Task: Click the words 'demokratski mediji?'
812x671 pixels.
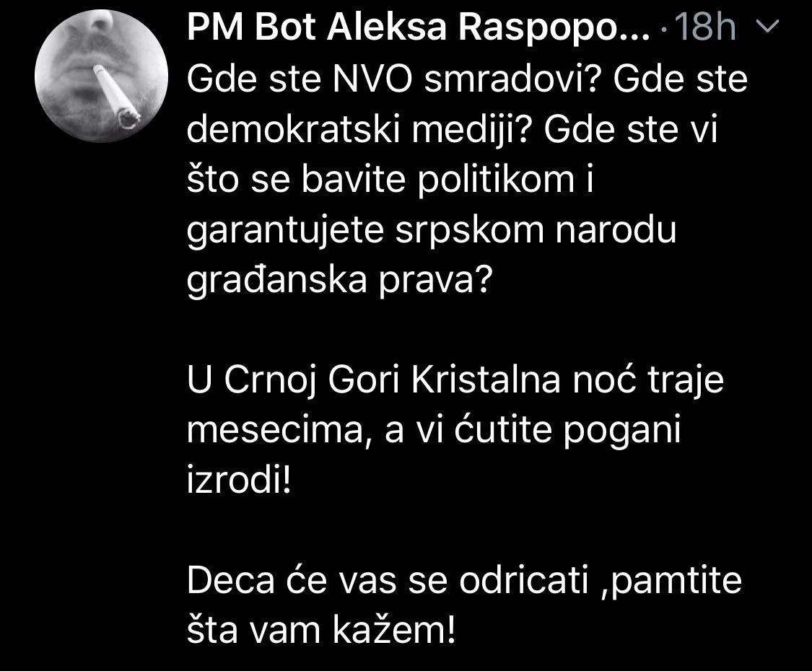Action: click(360, 129)
